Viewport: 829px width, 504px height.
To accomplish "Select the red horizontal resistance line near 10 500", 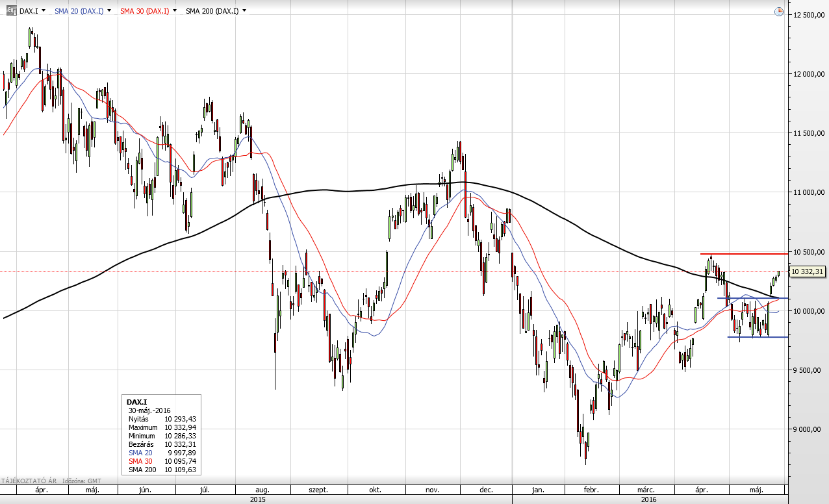I will click(745, 254).
